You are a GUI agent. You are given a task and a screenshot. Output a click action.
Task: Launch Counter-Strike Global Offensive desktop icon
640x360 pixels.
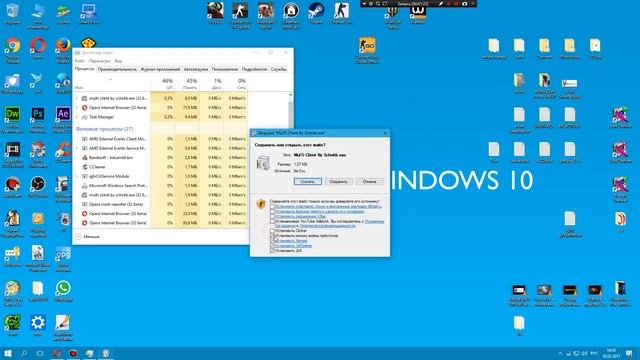(367, 49)
